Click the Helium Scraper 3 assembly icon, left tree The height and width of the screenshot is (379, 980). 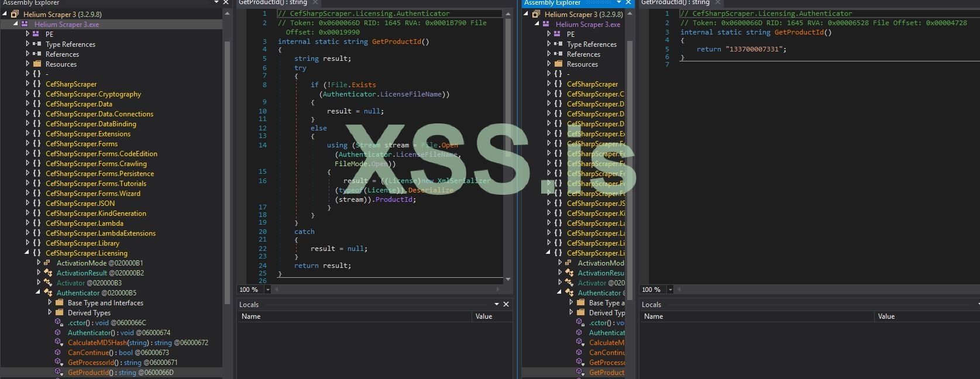click(15, 14)
